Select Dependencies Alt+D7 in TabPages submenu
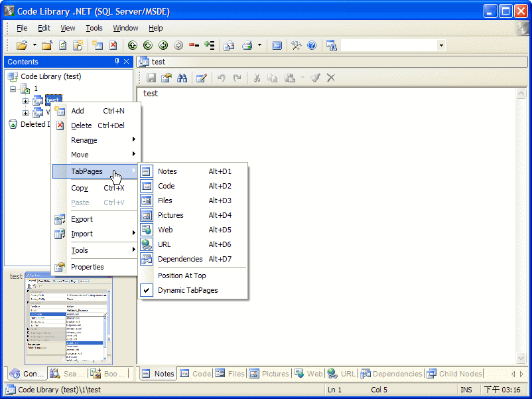 click(x=193, y=259)
